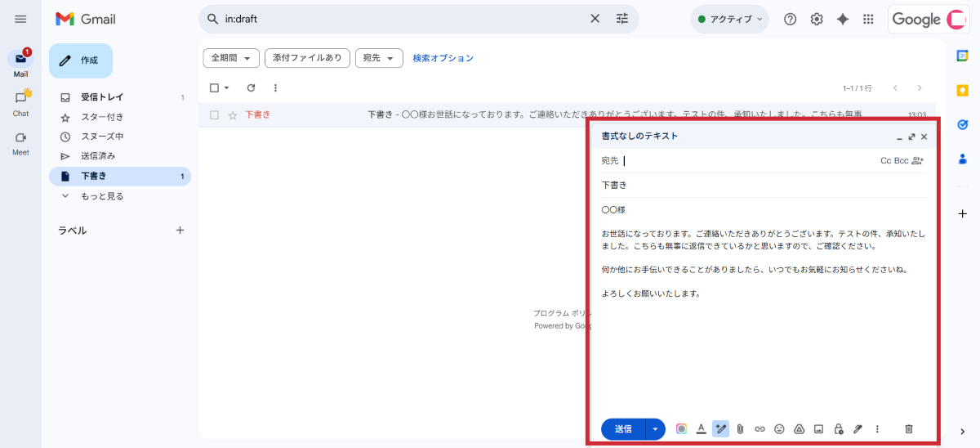980x448 pixels.
Task: Insert a link in the compose toolbar
Action: coord(759,429)
